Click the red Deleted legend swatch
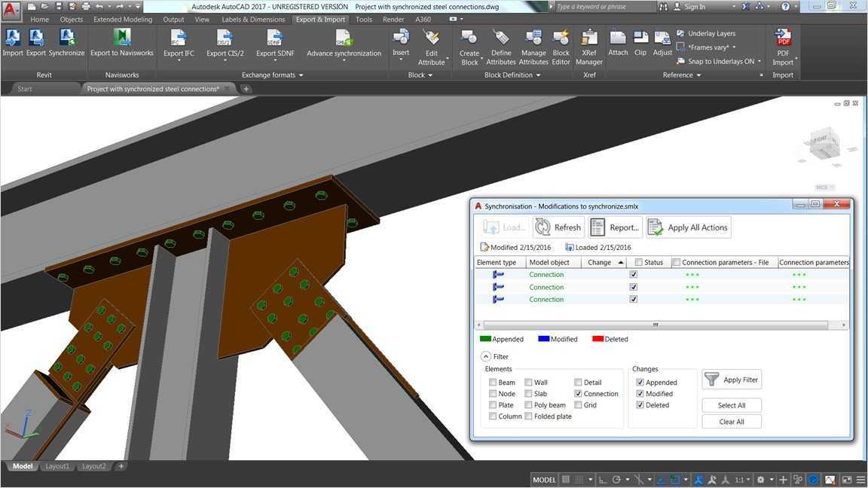This screenshot has width=868, height=488. coord(598,339)
